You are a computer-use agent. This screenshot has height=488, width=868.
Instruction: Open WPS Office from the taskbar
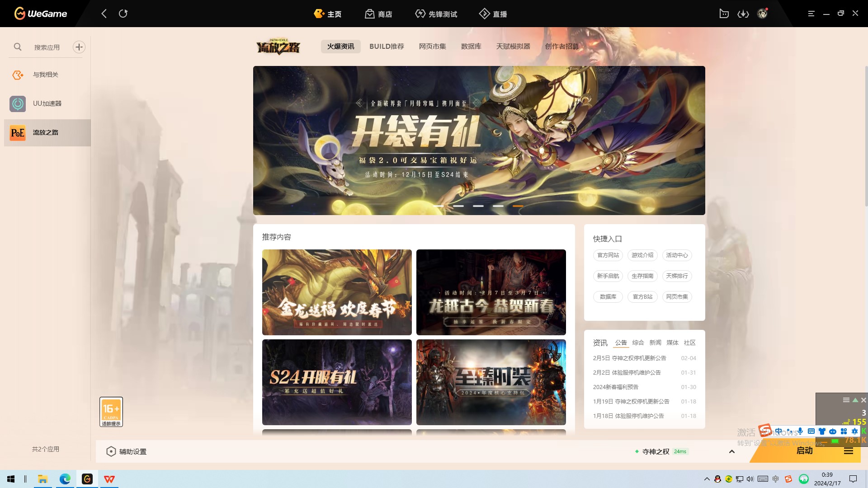[109, 479]
